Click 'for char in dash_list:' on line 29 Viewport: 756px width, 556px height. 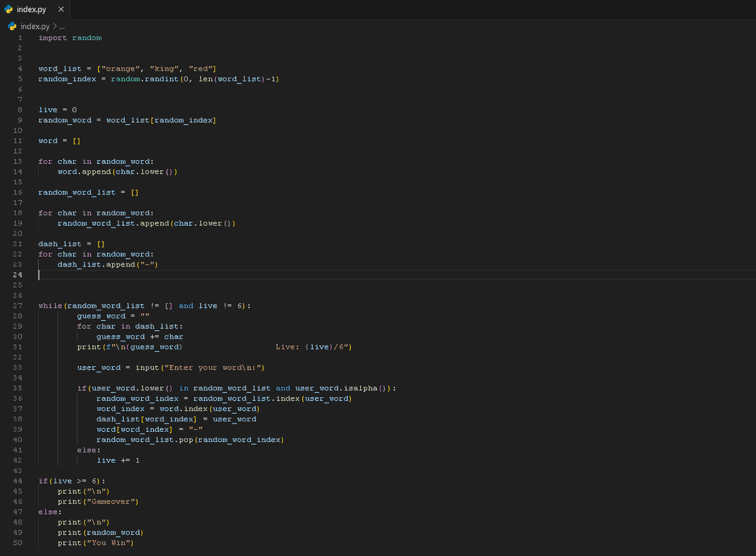[130, 327]
